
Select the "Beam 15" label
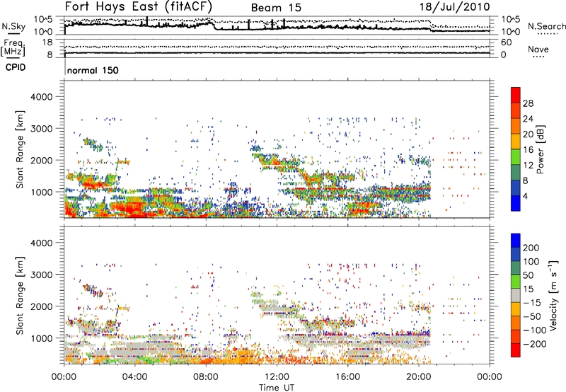tap(276, 8)
